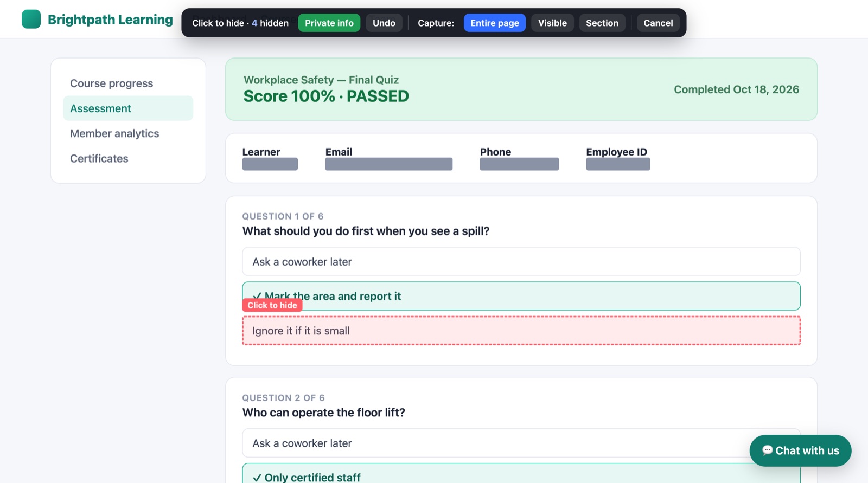The image size is (868, 483).
Task: Click the "Phone" field label
Action: 495,152
